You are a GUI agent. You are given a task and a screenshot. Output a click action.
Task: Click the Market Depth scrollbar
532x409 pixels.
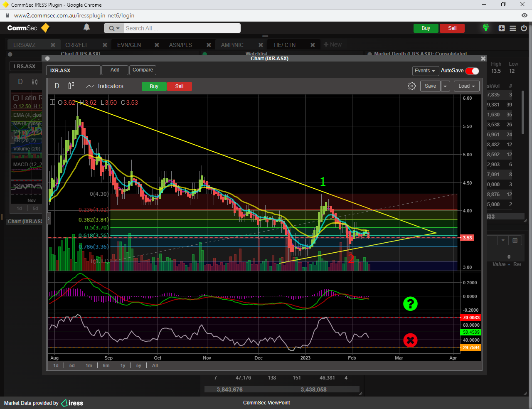523,112
